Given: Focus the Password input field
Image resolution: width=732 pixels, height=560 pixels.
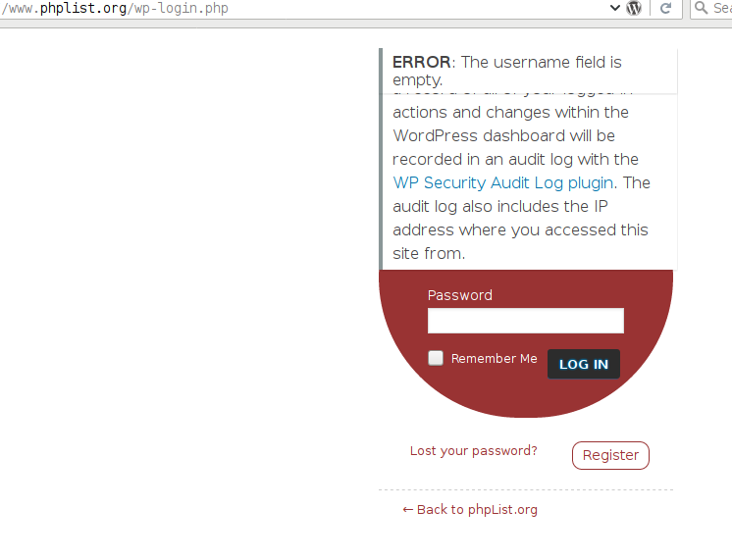Looking at the screenshot, I should (x=526, y=321).
